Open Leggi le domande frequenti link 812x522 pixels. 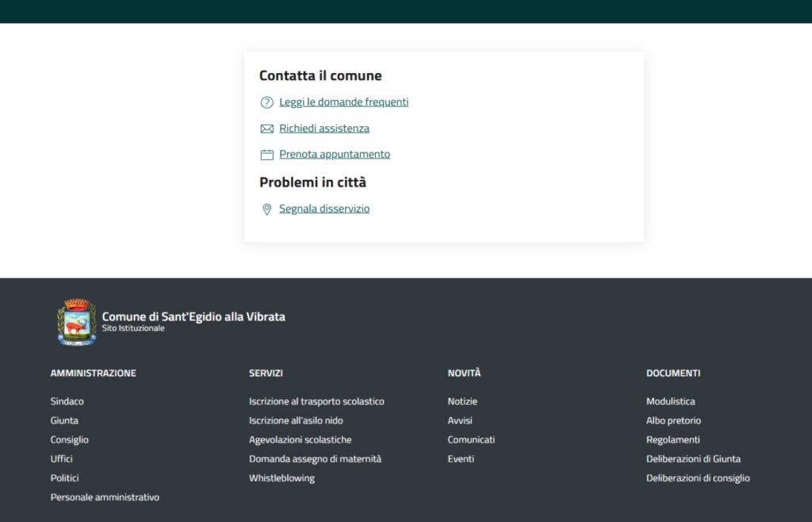tap(343, 102)
